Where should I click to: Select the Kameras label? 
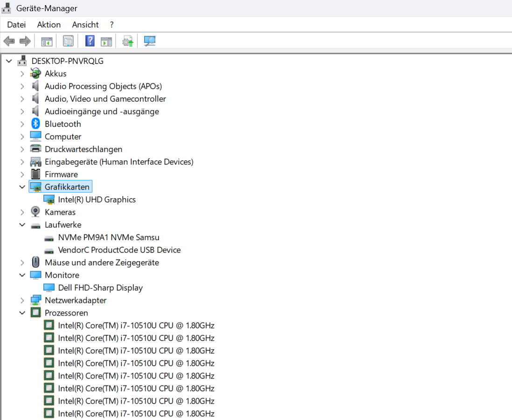60,212
